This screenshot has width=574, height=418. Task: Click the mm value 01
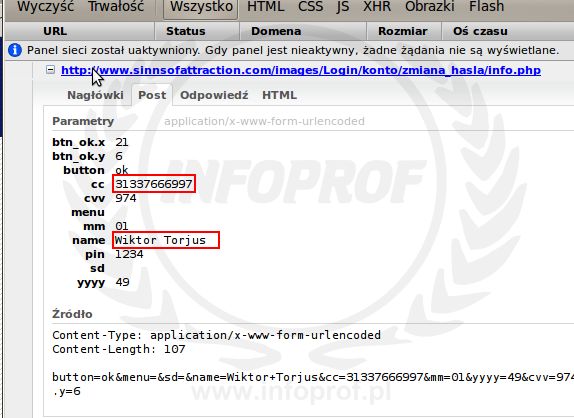pyautogui.click(x=122, y=226)
